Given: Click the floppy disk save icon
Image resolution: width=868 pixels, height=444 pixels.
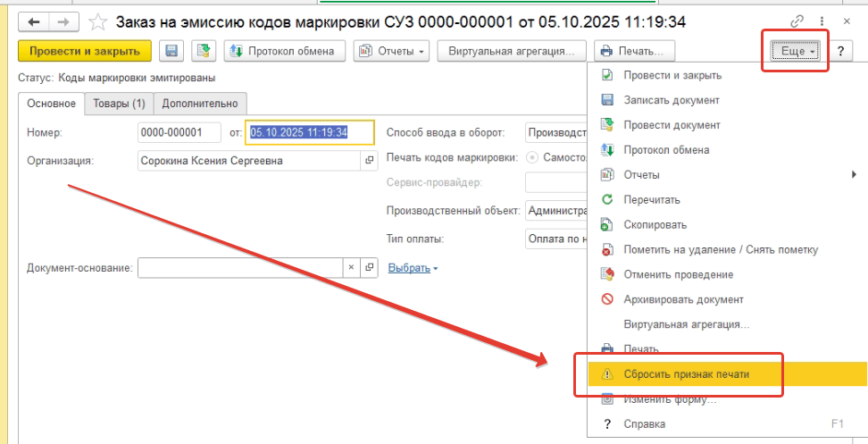Looking at the screenshot, I should [x=172, y=52].
